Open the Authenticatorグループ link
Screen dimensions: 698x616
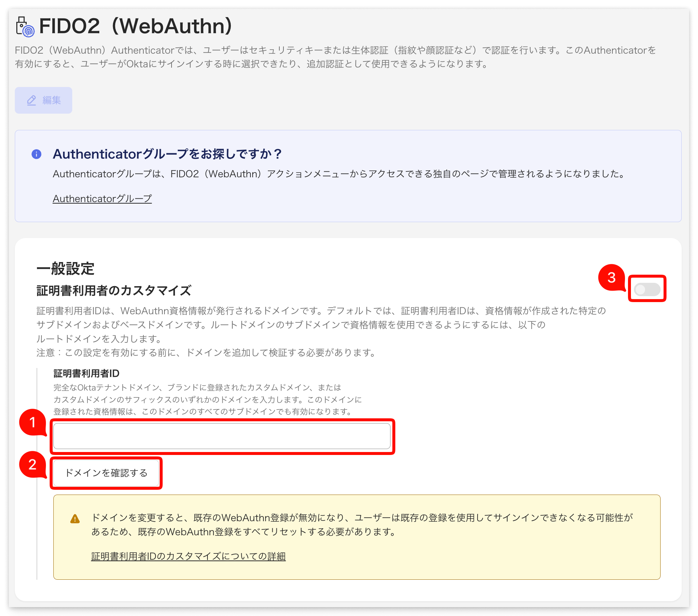(102, 198)
